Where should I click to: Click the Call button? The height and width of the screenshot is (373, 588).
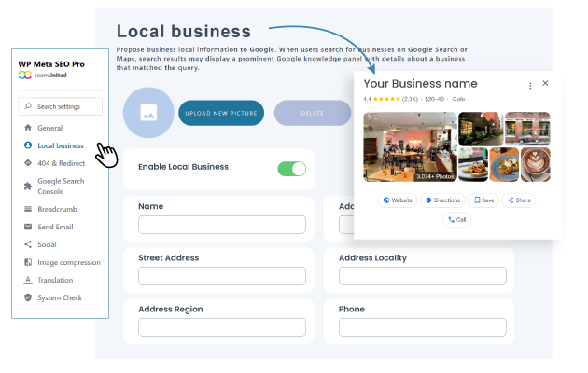(456, 219)
